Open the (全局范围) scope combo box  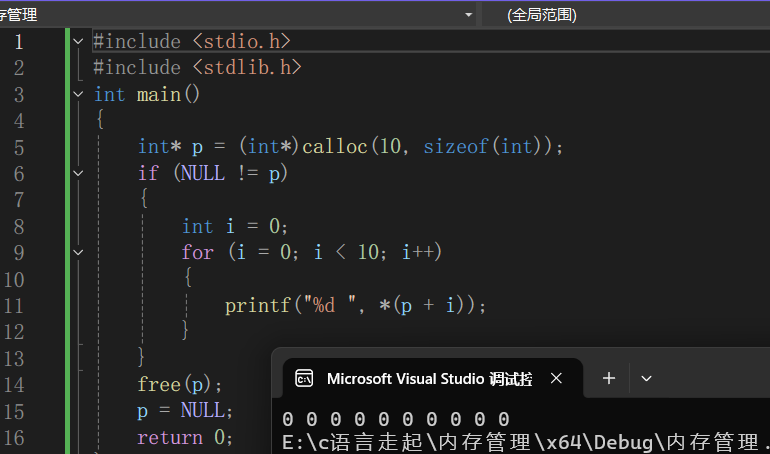coord(626,15)
